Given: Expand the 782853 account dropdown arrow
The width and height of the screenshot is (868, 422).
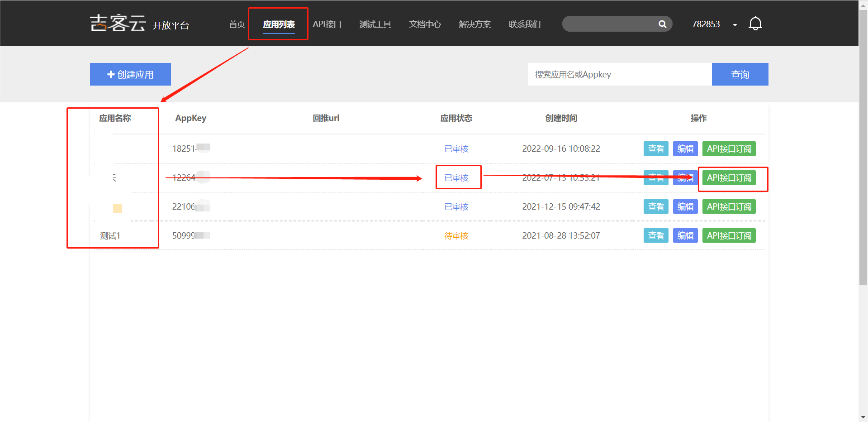Looking at the screenshot, I should 735,25.
